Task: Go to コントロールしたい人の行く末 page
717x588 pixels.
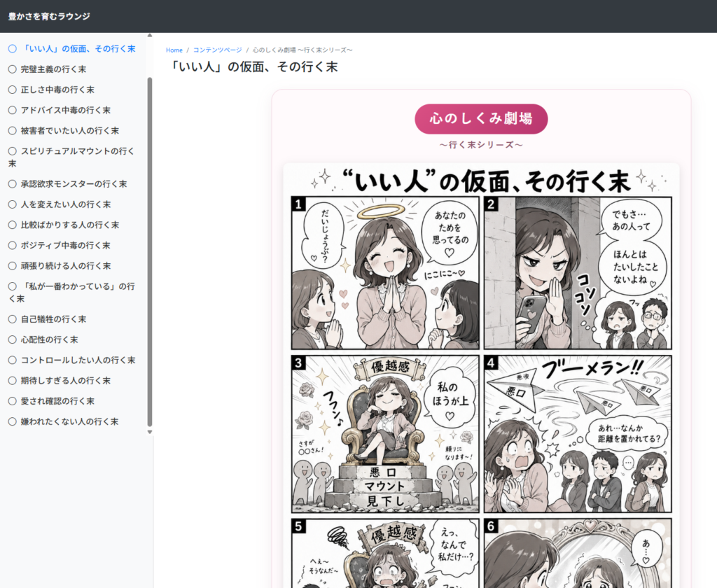Action: pos(78,360)
